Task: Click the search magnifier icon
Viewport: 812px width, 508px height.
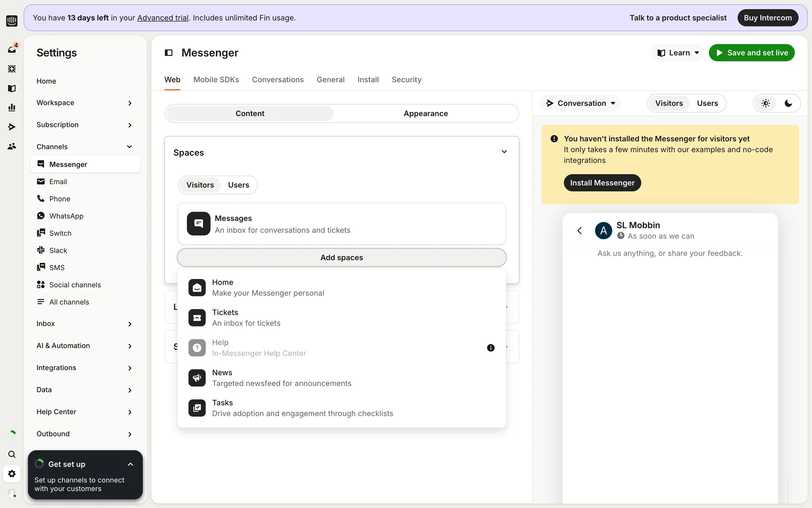Action: [12, 454]
